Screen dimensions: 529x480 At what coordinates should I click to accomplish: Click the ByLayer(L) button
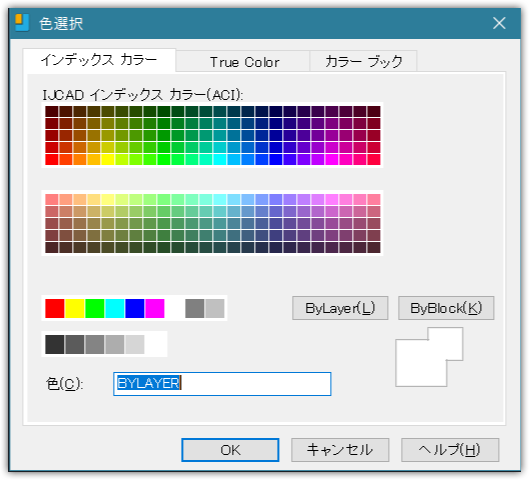point(340,308)
